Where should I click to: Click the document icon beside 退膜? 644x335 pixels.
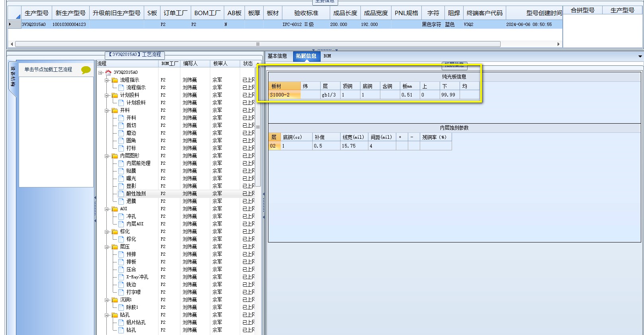(121, 201)
